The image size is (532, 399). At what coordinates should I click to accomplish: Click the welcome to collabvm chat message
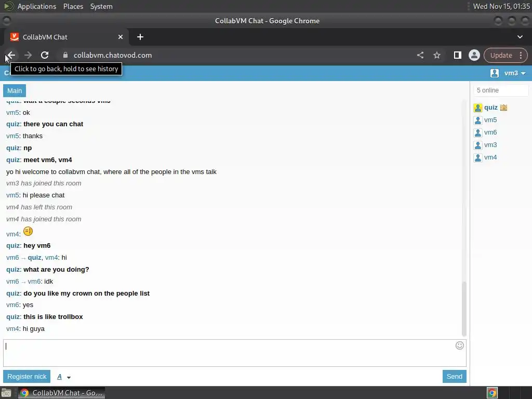point(111,171)
